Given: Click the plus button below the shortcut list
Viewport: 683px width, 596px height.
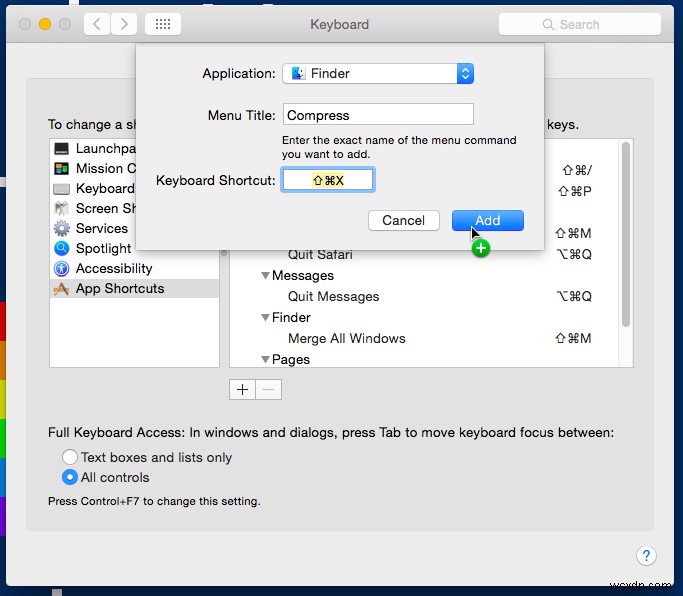Looking at the screenshot, I should (x=242, y=389).
